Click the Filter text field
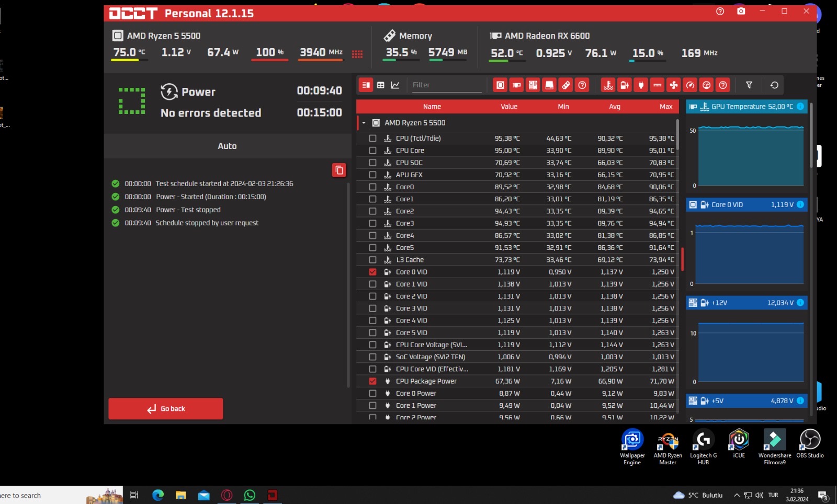 pos(446,85)
